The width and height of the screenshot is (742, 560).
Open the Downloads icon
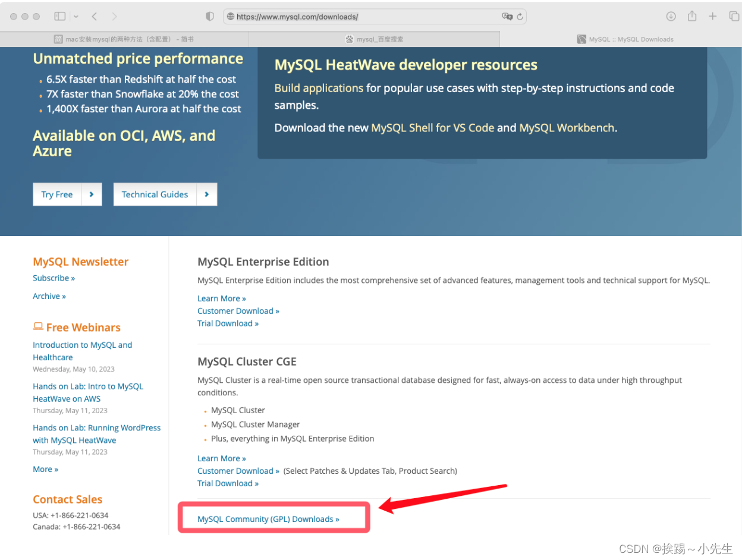click(x=671, y=16)
